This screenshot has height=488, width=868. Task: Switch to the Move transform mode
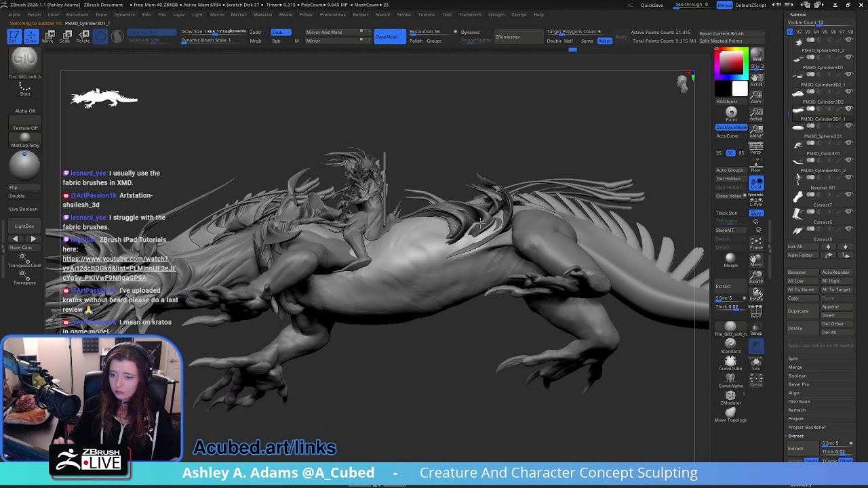(x=48, y=37)
